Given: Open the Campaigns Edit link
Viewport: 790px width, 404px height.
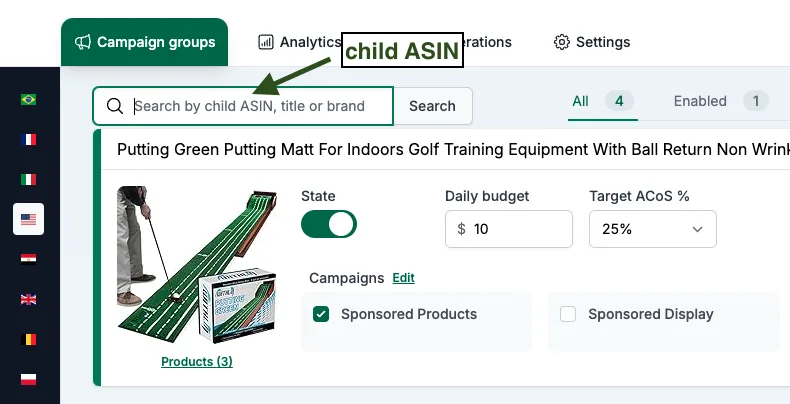Looking at the screenshot, I should (404, 278).
